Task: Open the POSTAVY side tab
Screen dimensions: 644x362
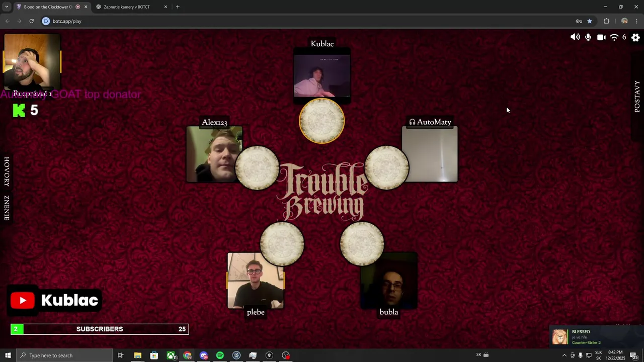Action: (x=637, y=96)
